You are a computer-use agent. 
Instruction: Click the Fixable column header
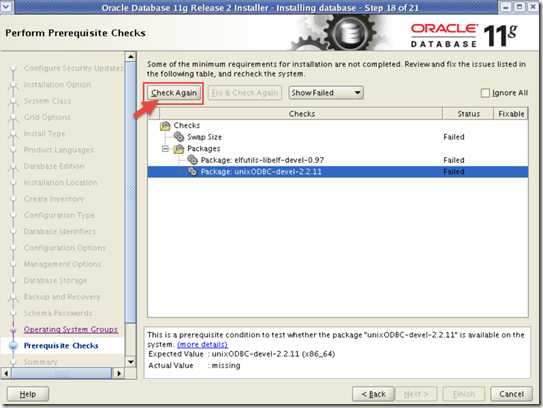click(x=511, y=114)
